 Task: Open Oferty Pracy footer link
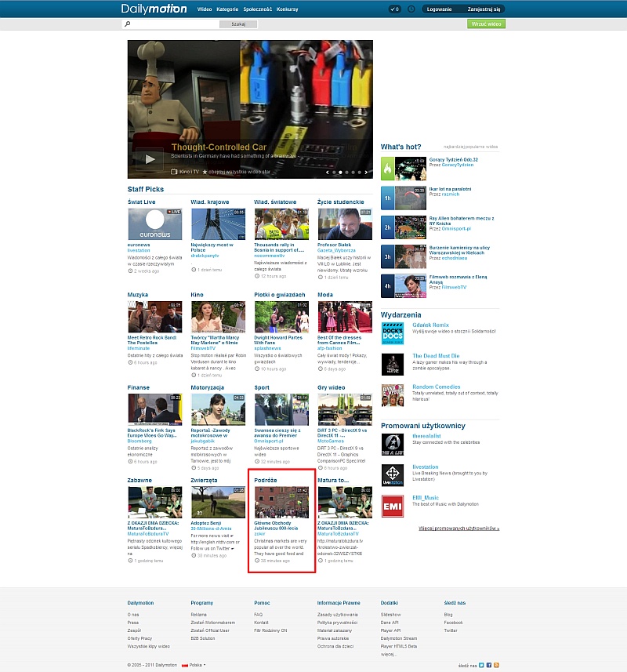[x=140, y=638]
